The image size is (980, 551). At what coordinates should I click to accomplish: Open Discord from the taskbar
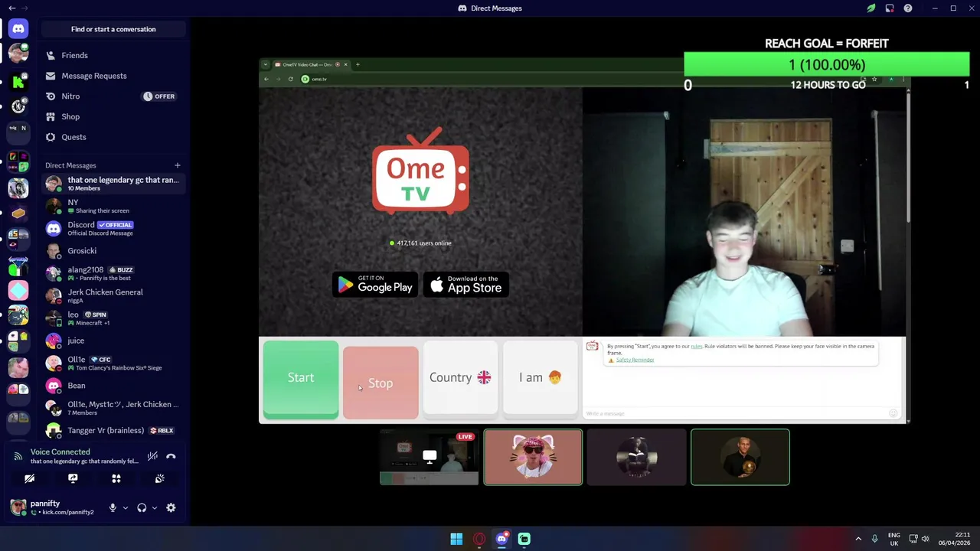(x=501, y=539)
